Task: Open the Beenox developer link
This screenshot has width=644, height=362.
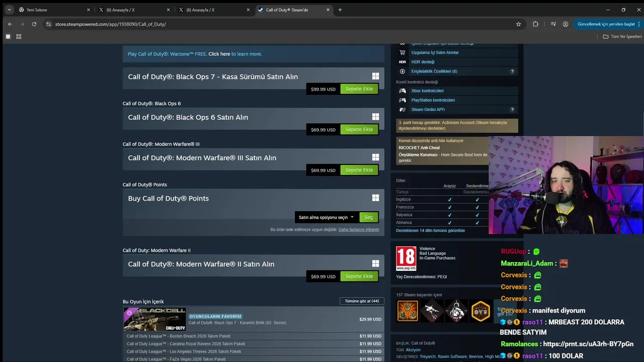Action: tap(476, 357)
